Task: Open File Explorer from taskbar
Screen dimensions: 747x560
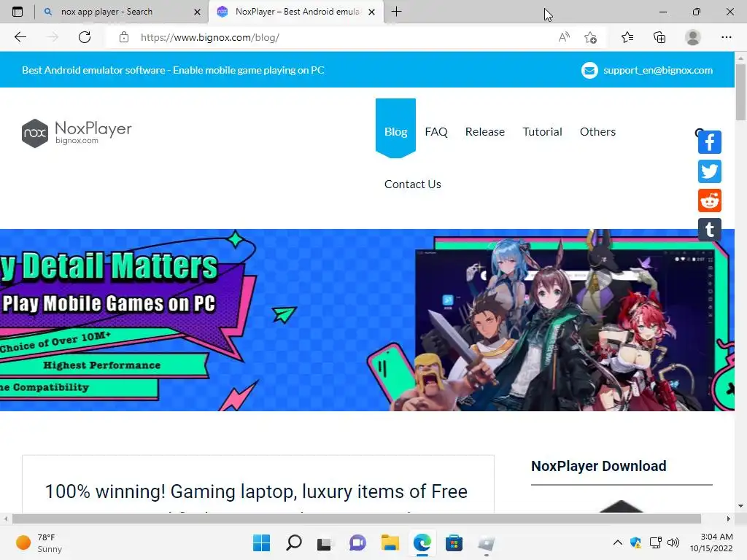Action: 390,542
